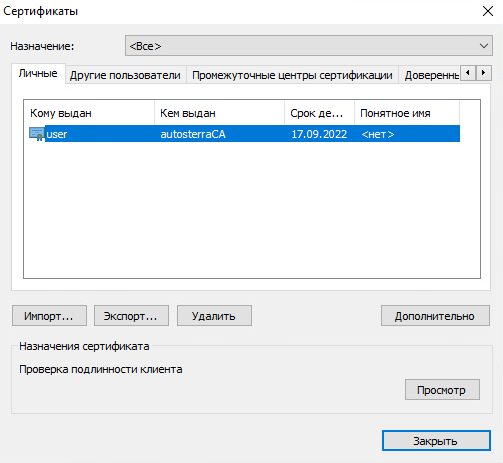Click the Импорт... button

click(49, 316)
